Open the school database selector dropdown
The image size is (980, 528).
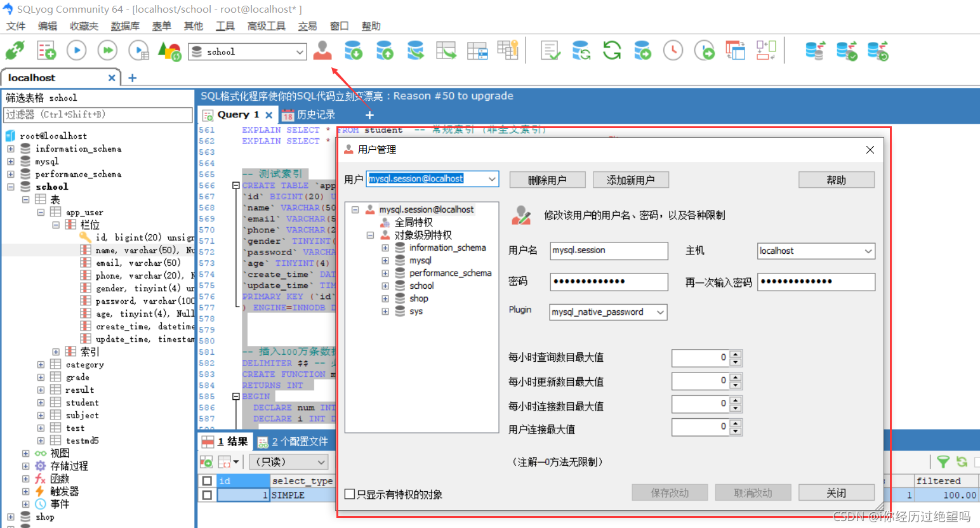pos(300,52)
